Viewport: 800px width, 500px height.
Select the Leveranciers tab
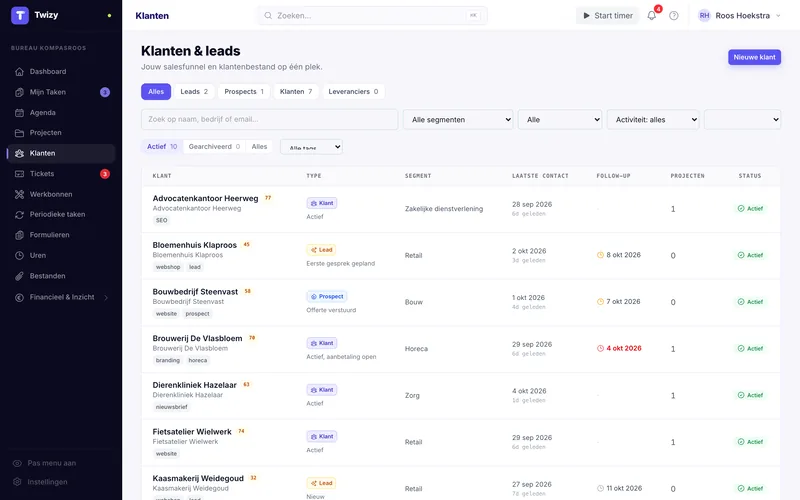click(x=353, y=92)
